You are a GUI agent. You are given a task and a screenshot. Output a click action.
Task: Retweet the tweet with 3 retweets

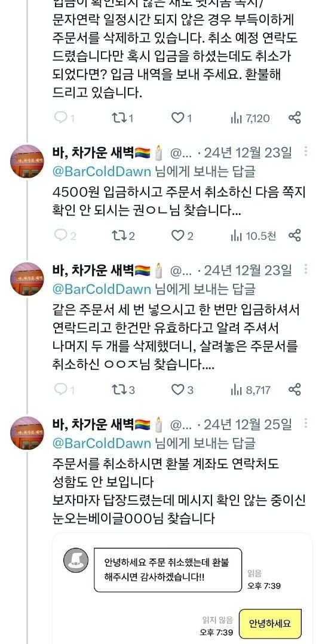point(123,390)
